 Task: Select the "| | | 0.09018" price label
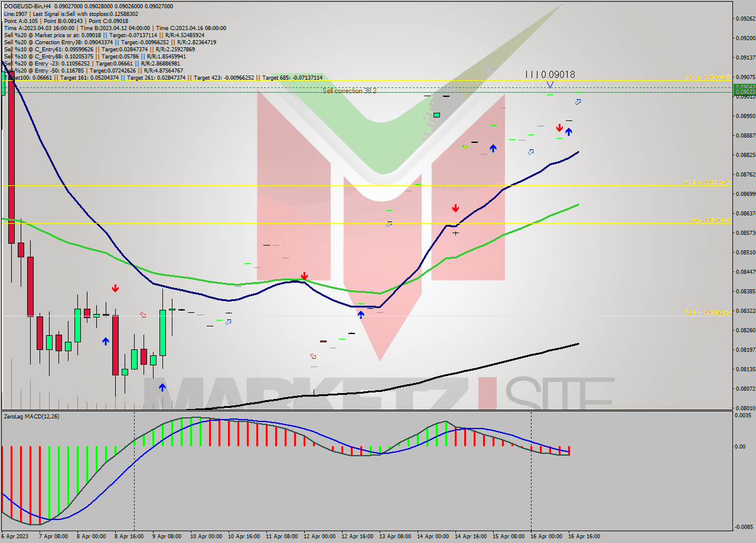[x=550, y=75]
